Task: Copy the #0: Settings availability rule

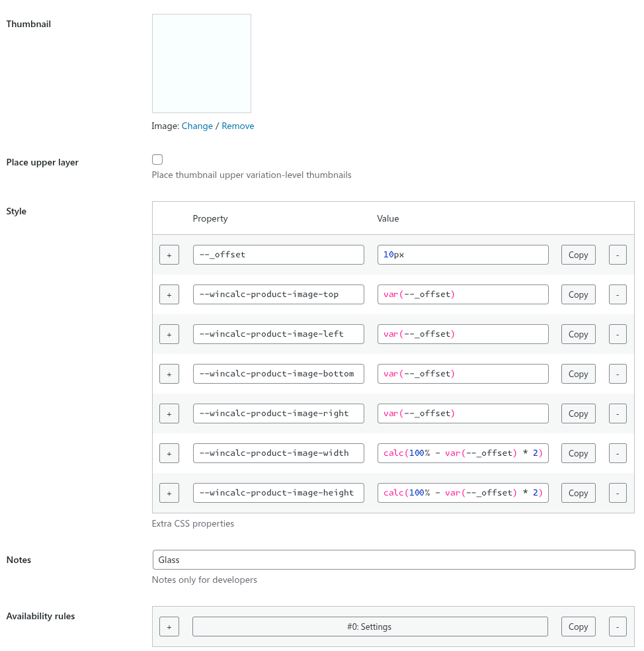Action: [x=578, y=627]
